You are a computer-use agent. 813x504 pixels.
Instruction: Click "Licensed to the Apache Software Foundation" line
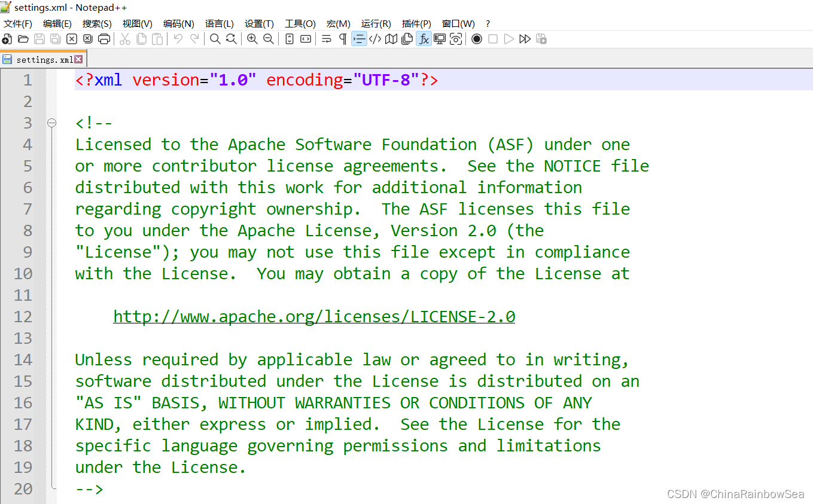[x=352, y=145]
